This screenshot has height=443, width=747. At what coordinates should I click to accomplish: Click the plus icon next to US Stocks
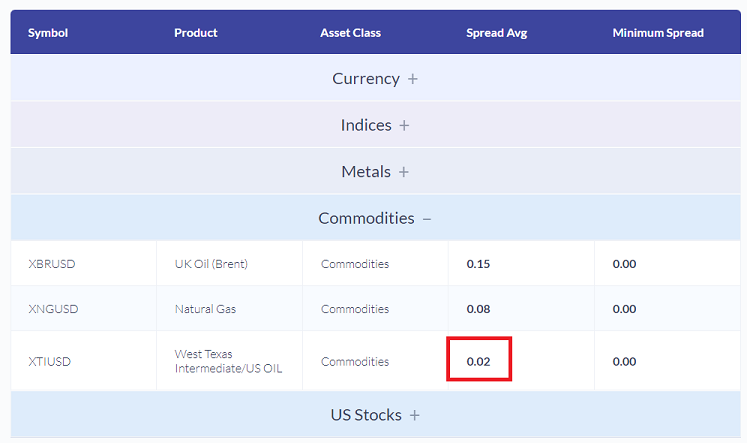coord(415,415)
